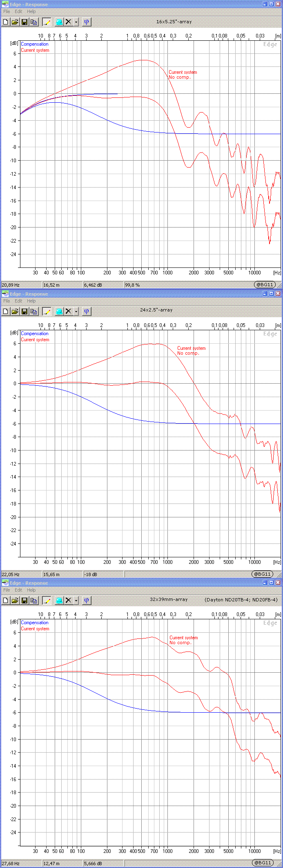Click Open folder icon in 16x5.25"-array window
Screen dimensions: 283x868
click(15, 22)
